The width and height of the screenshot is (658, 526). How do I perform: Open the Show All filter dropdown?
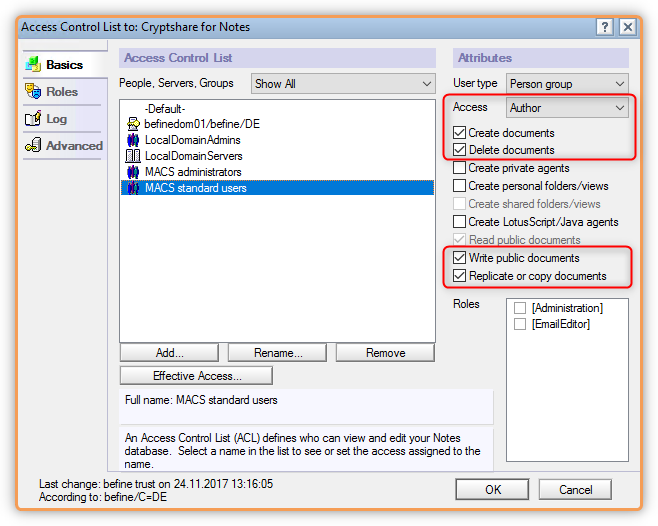(x=343, y=84)
